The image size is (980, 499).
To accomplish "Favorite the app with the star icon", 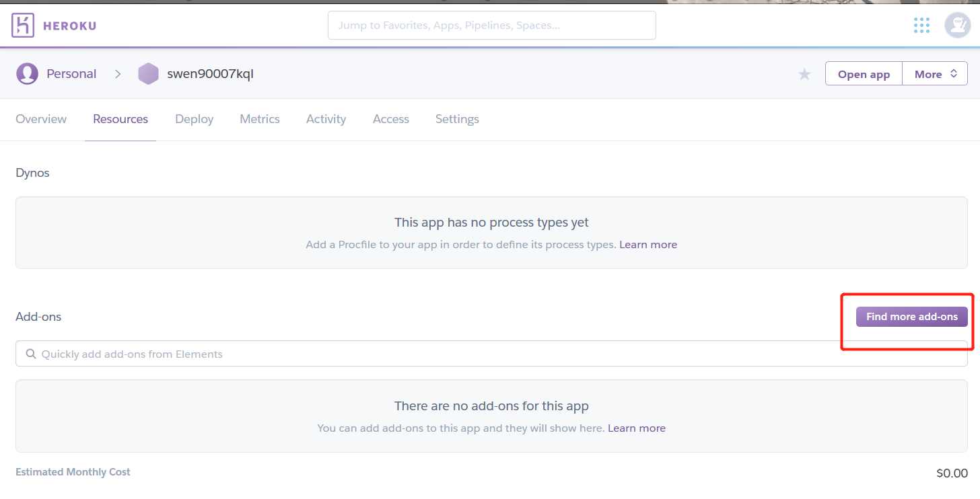I will 804,74.
